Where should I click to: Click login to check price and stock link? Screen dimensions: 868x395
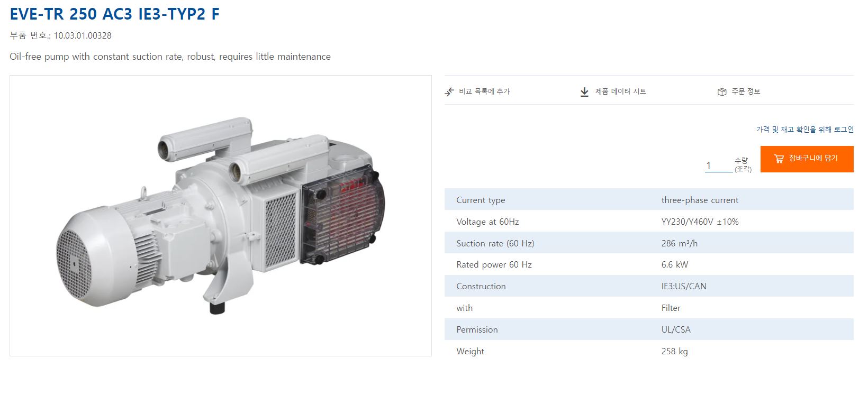[x=804, y=129]
